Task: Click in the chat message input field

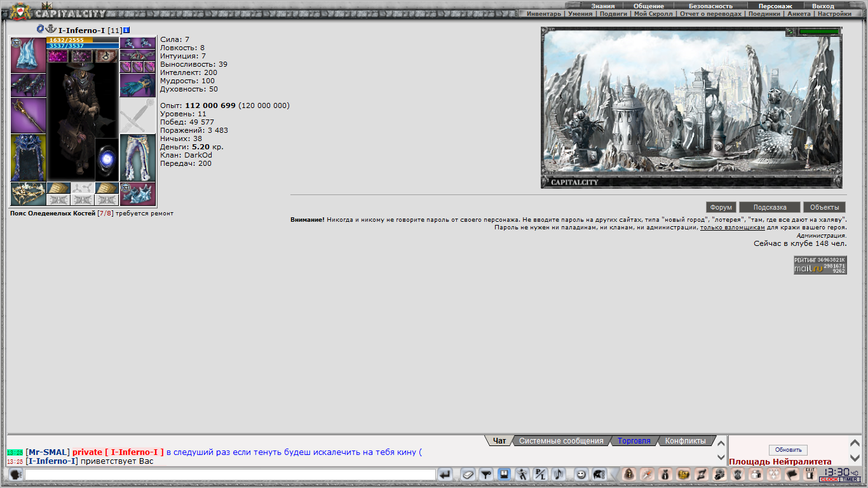Action: click(x=230, y=475)
